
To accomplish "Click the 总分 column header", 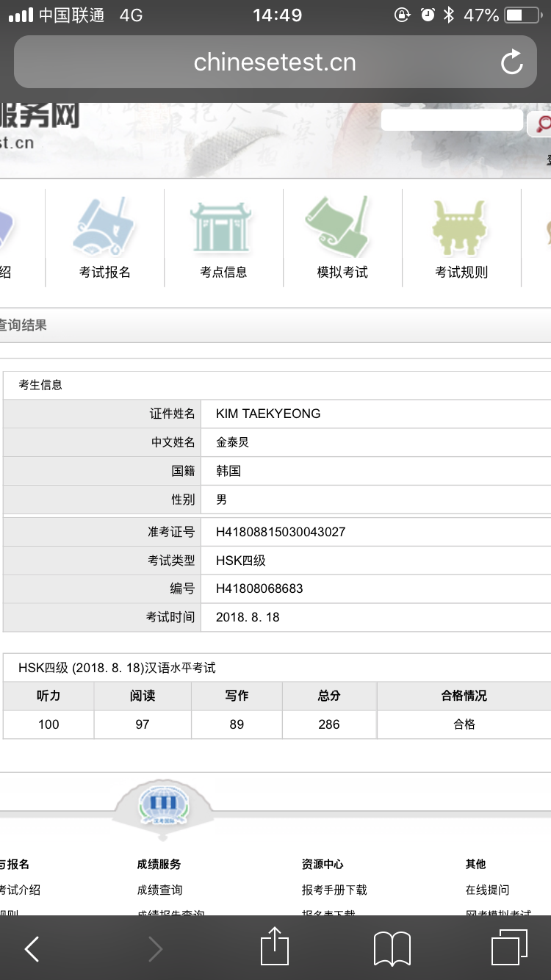I will coord(329,696).
